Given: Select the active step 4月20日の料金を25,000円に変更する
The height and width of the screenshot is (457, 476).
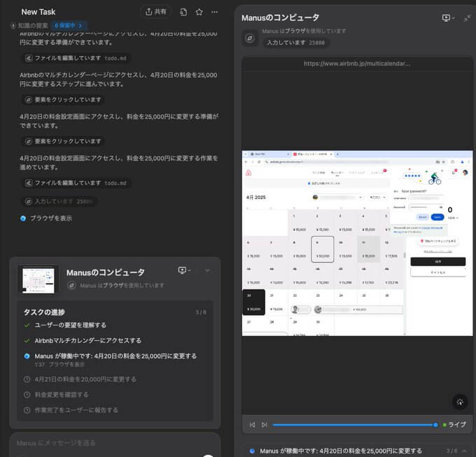Looking at the screenshot, I should 115,356.
